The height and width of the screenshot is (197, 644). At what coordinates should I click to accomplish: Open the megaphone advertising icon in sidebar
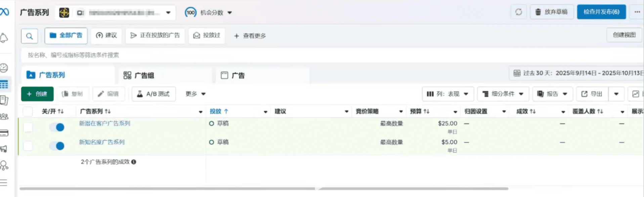click(4, 149)
